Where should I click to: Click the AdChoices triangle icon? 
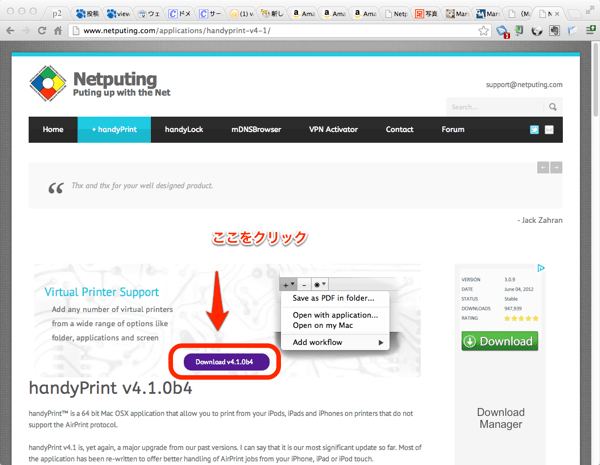click(541, 268)
